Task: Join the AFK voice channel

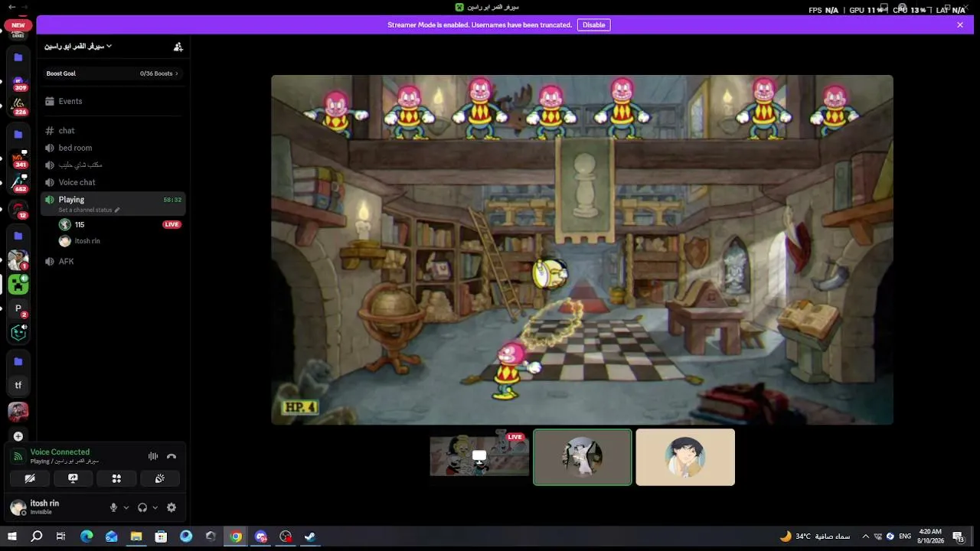Action: click(x=113, y=262)
